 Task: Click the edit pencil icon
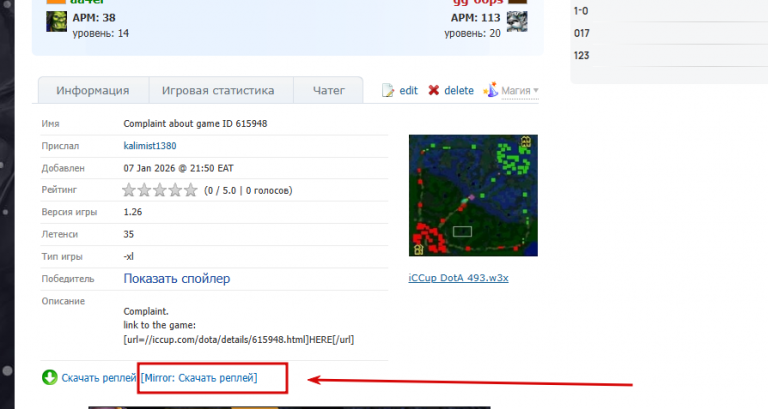coord(388,91)
